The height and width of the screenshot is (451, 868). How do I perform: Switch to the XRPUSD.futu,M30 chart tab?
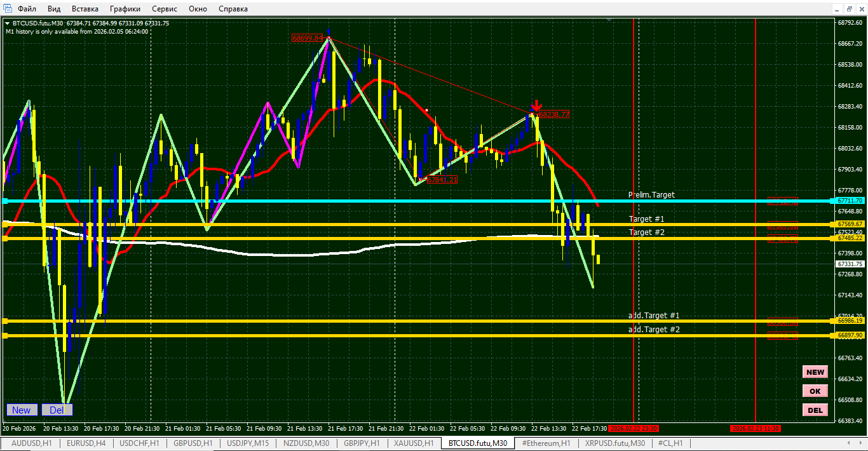coord(615,443)
